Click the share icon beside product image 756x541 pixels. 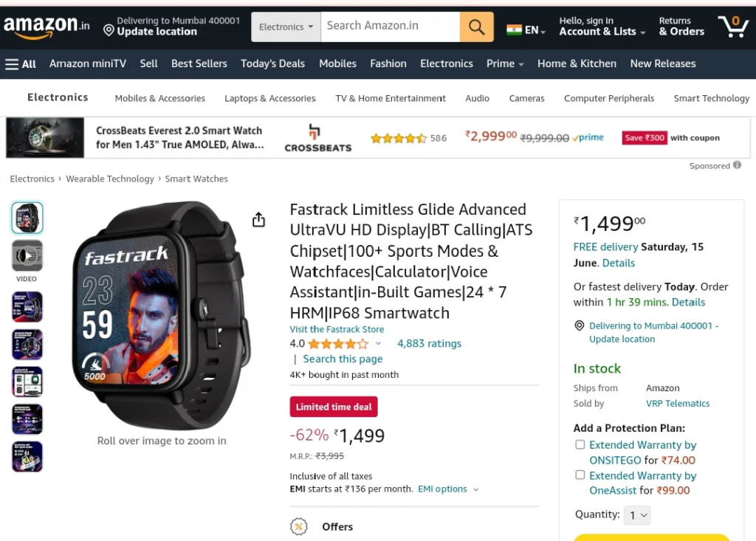point(258,220)
